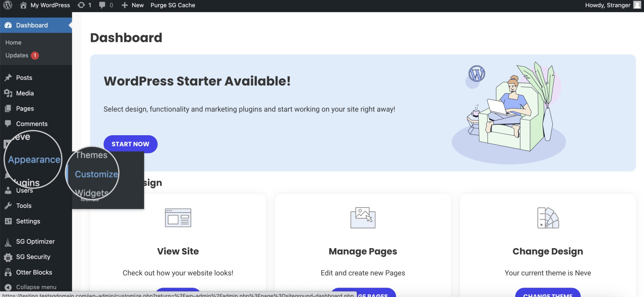This screenshot has height=297, width=644.
Task: Purge SG Cache from the admin bar
Action: pyautogui.click(x=173, y=5)
